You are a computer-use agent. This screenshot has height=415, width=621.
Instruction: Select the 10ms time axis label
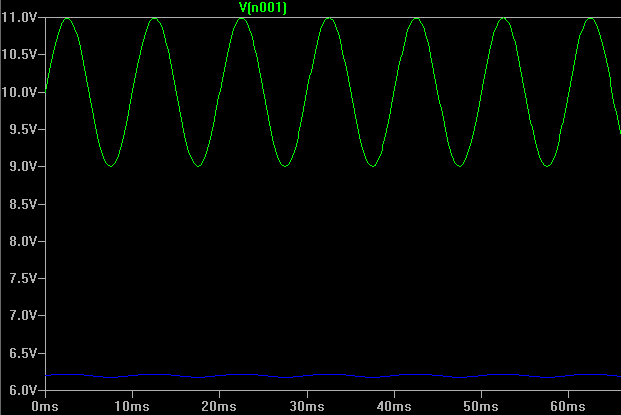point(132,407)
